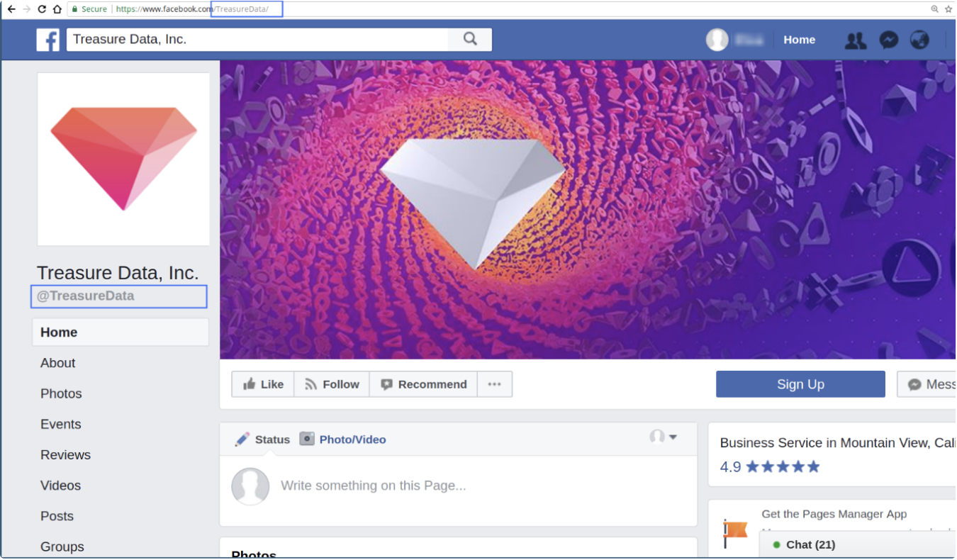Follow the Treasure Data page
This screenshot has height=560, width=957.
pos(332,384)
